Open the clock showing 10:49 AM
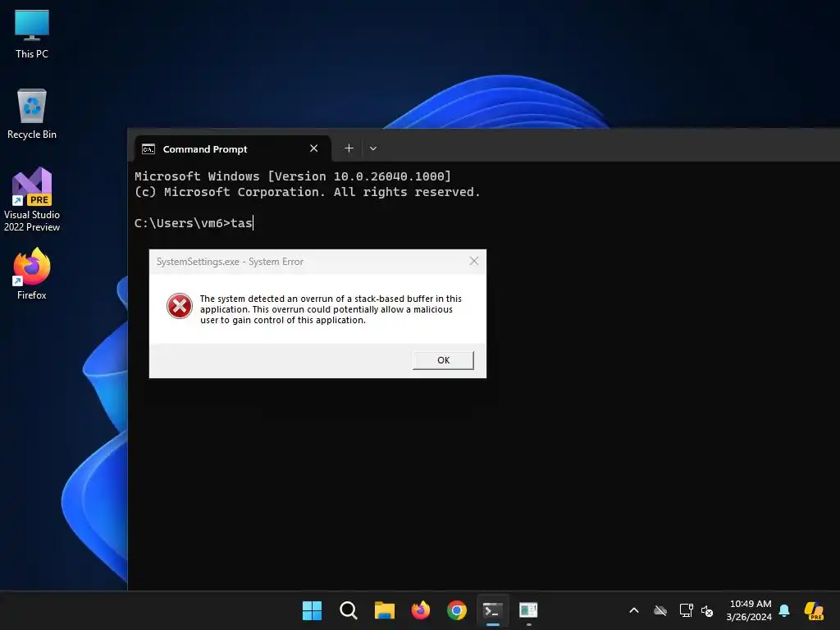The height and width of the screenshot is (630, 840). [x=750, y=610]
